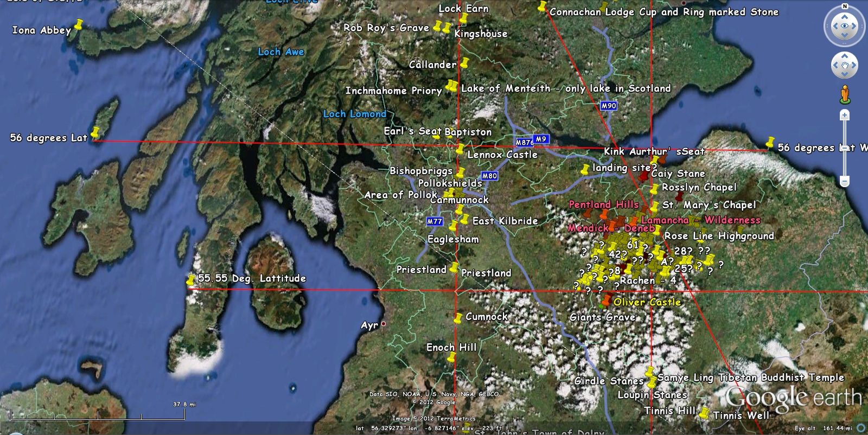Pan the map down with move joystick

coord(845,74)
